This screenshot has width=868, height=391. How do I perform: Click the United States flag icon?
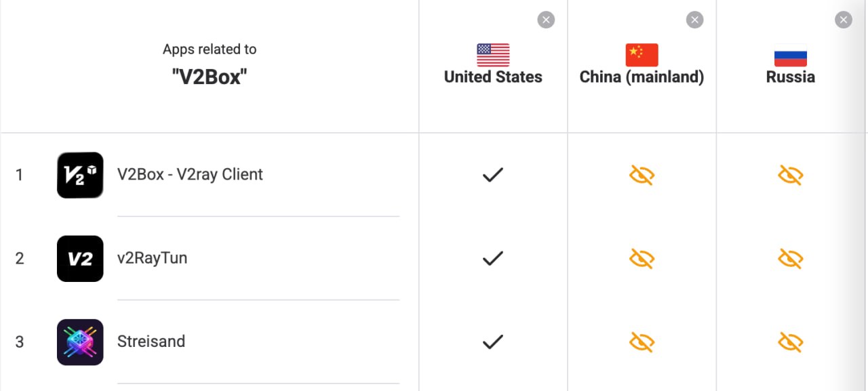point(493,55)
